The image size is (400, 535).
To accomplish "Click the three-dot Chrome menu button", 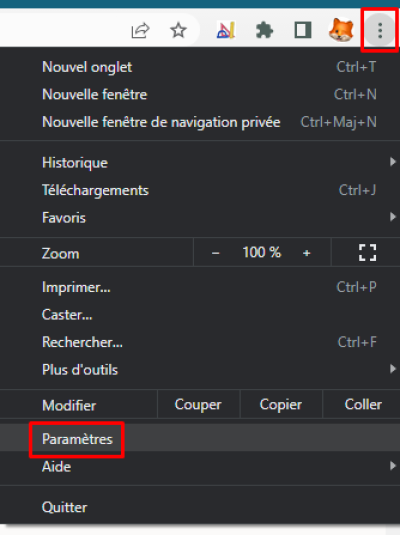I will 380,31.
